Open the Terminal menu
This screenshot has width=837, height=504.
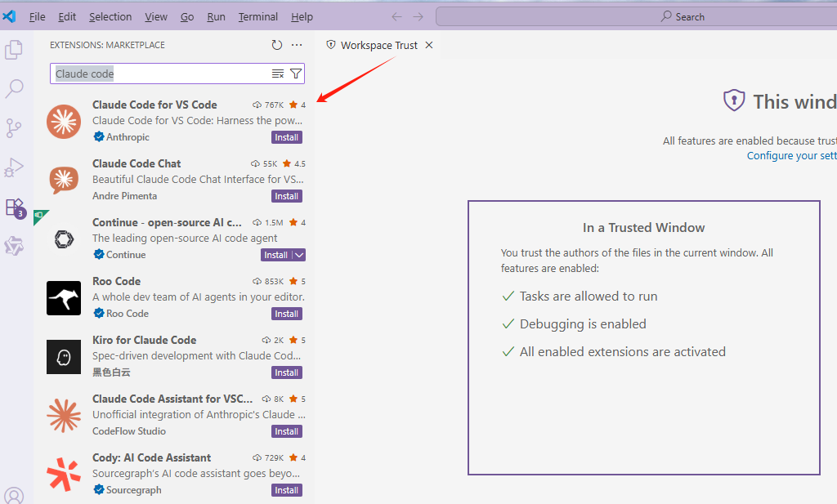(x=257, y=17)
